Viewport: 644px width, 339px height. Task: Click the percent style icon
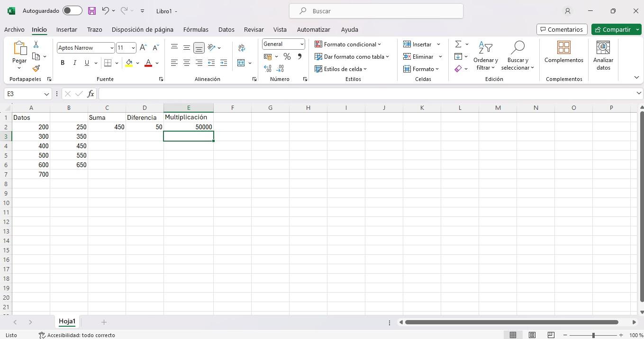[x=287, y=56]
